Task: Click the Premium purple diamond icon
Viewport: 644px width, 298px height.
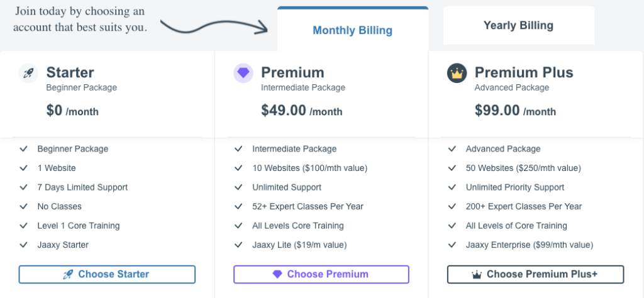Action: tap(243, 73)
